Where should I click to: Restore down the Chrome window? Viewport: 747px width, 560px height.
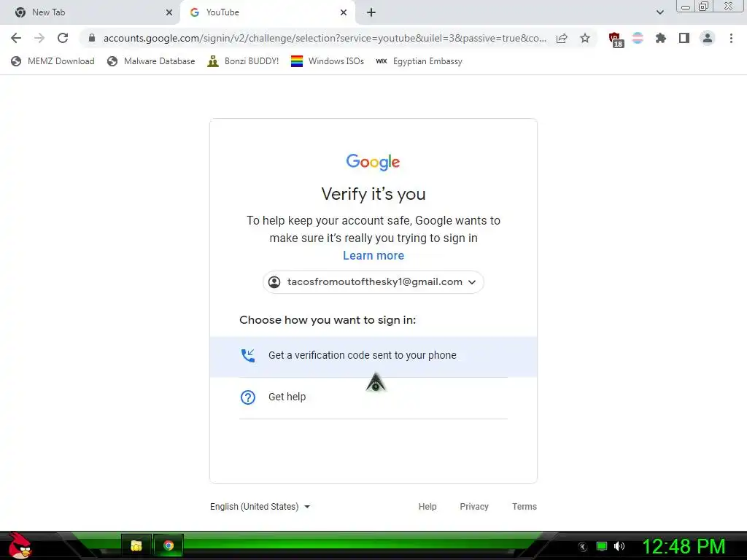[x=703, y=6]
